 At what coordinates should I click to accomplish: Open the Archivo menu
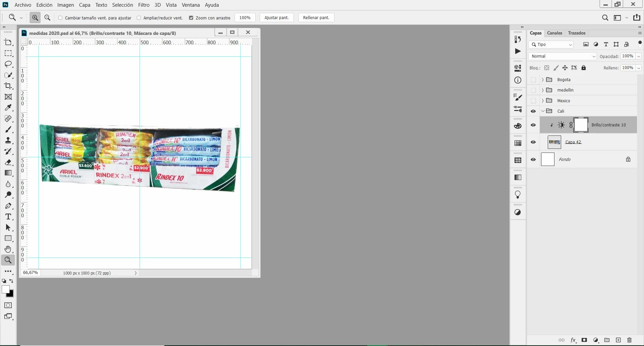[23, 5]
